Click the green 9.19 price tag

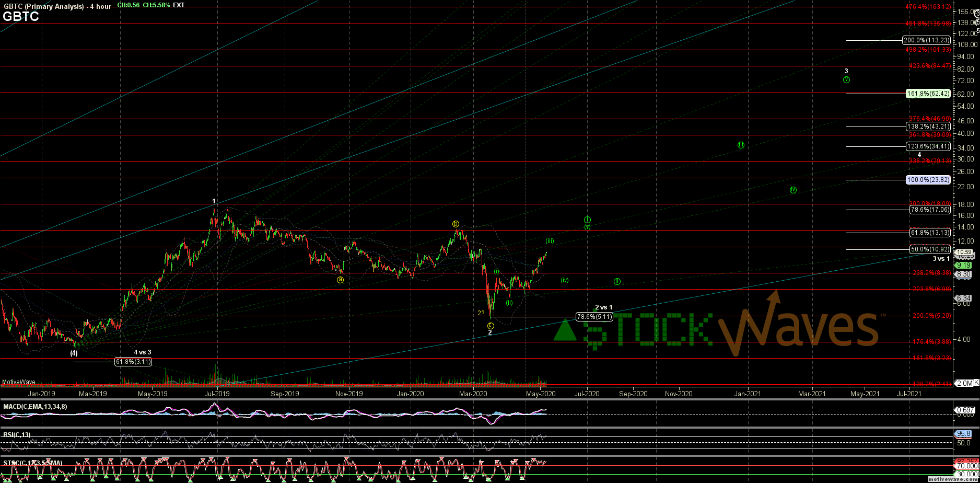click(x=963, y=266)
